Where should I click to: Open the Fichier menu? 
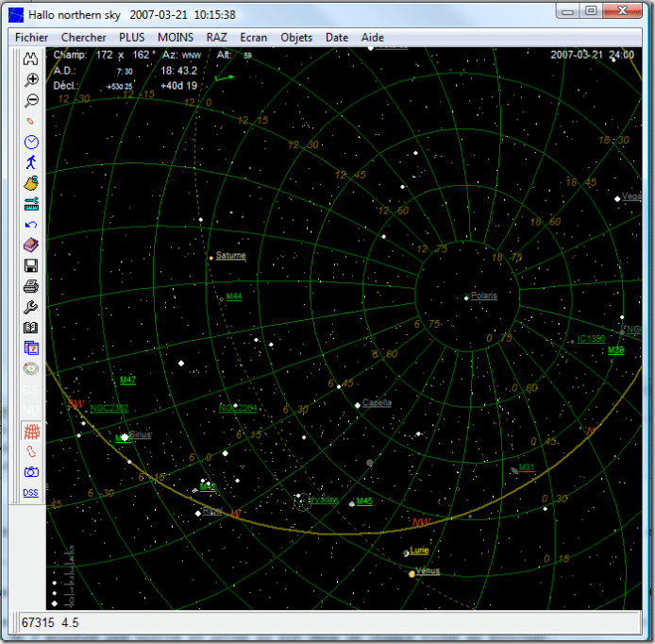click(31, 38)
